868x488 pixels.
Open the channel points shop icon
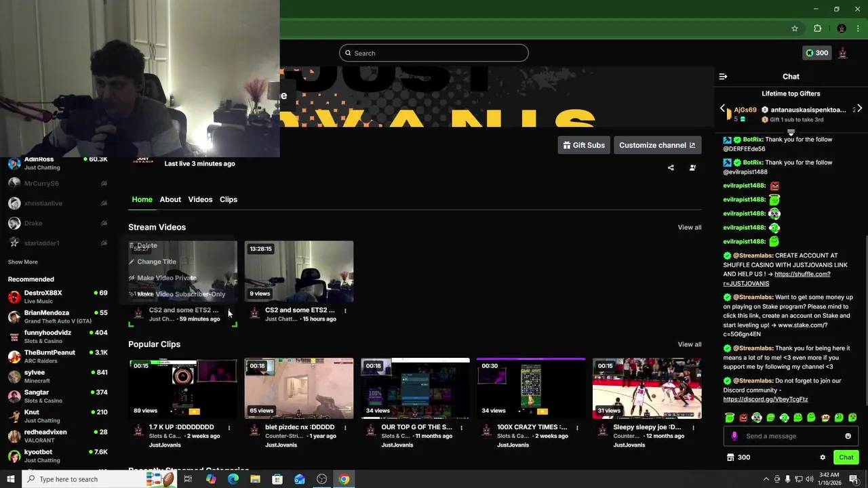(730, 457)
